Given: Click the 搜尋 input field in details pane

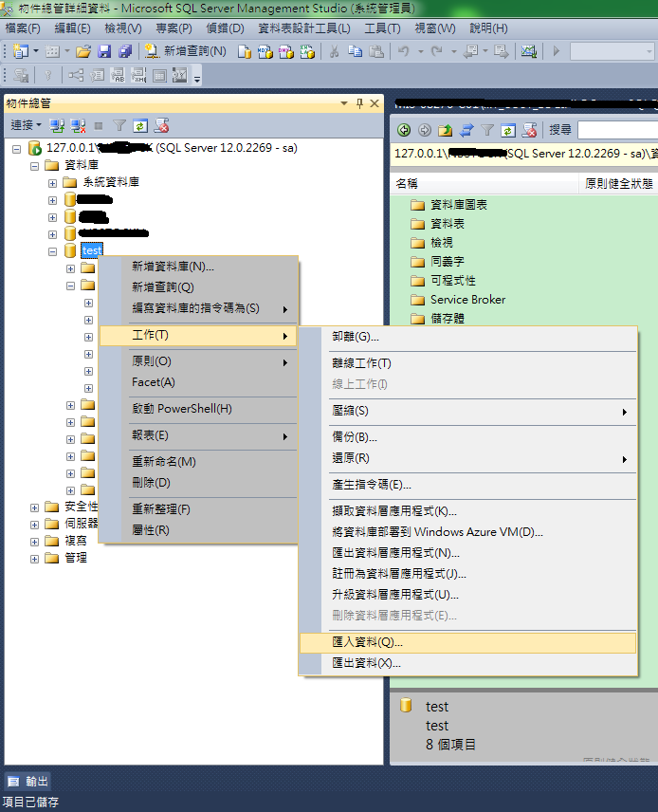Looking at the screenshot, I should click(617, 130).
